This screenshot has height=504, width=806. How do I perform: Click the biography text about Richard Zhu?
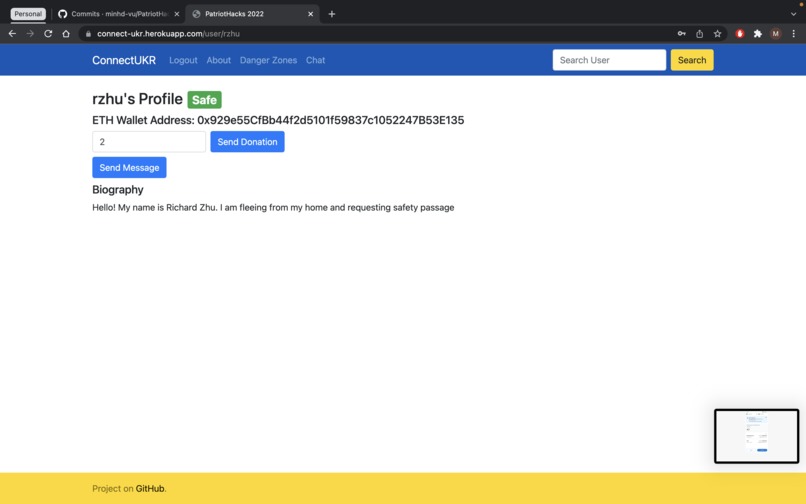pyautogui.click(x=273, y=208)
